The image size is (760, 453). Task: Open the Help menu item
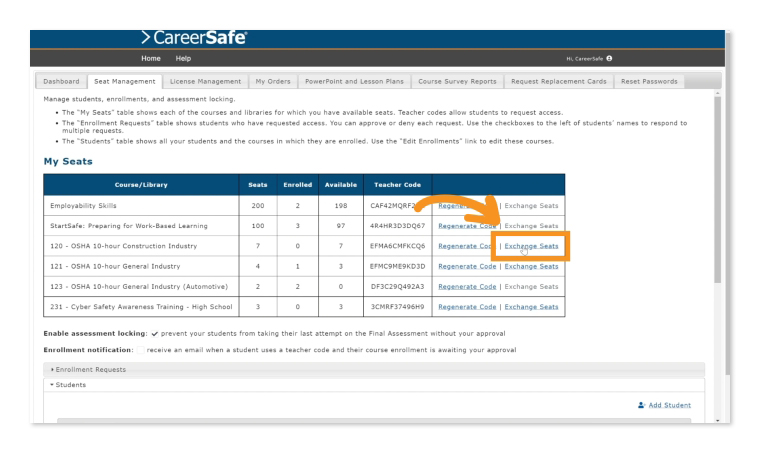pos(183,58)
